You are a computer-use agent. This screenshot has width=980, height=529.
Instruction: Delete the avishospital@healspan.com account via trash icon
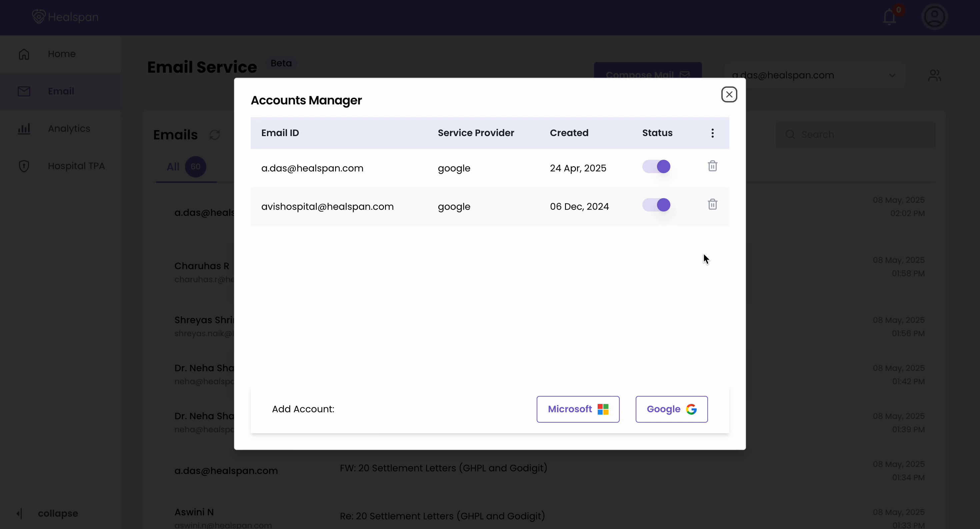[x=712, y=204]
